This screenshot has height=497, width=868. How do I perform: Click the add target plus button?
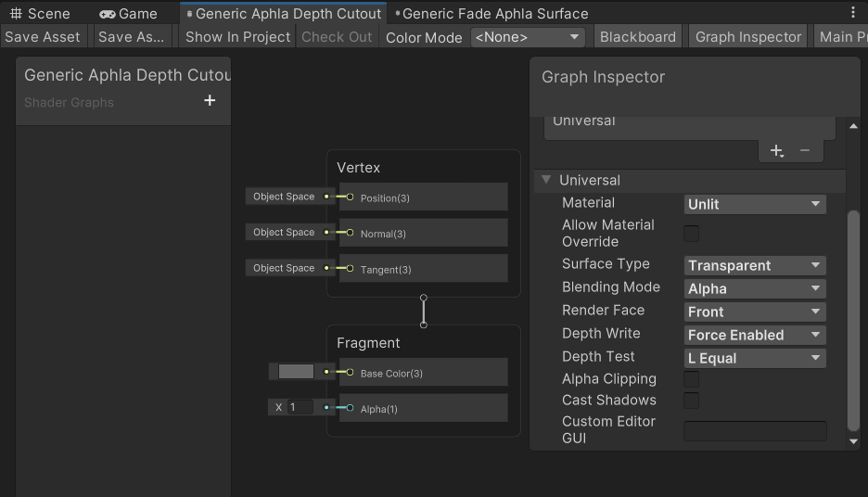pyautogui.click(x=777, y=150)
